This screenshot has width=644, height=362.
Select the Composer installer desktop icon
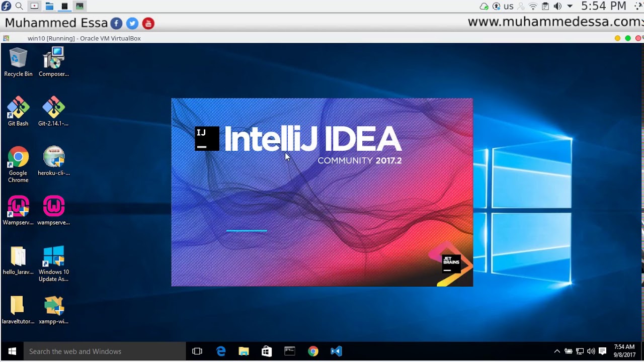click(54, 62)
